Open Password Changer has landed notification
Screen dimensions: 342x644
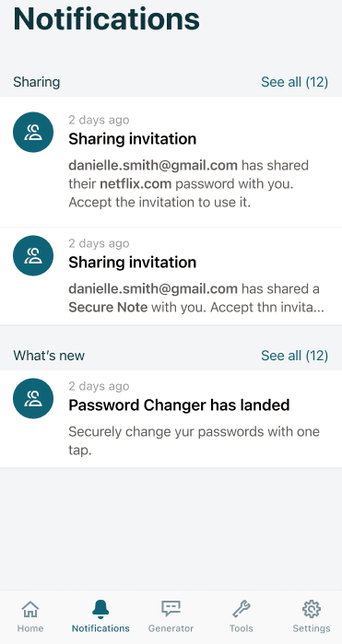coord(179,405)
